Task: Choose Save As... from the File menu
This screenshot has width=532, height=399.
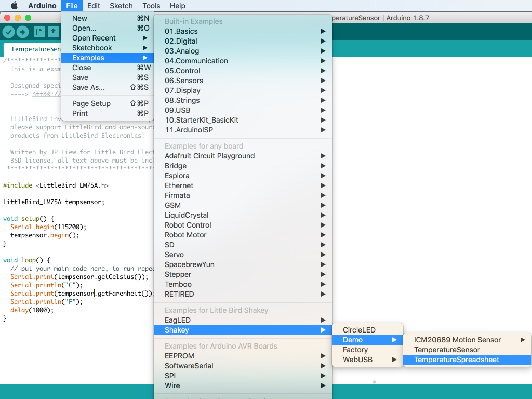Action: point(108,87)
